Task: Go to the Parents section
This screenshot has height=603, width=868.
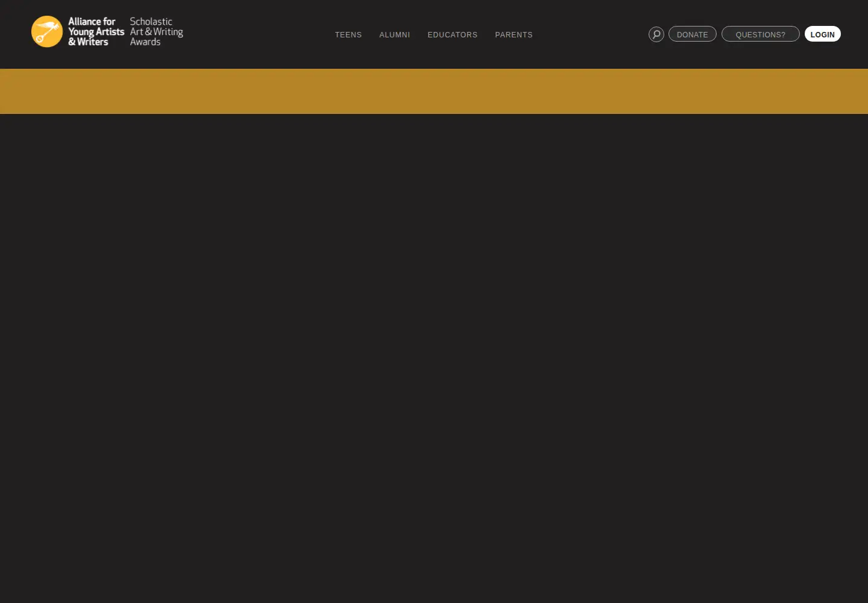Action: (x=514, y=35)
